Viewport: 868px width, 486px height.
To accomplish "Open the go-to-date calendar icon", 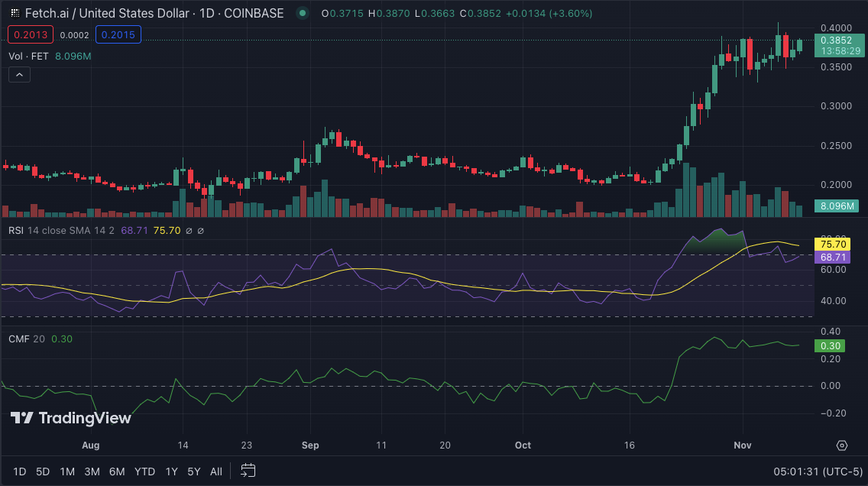I will (x=248, y=471).
